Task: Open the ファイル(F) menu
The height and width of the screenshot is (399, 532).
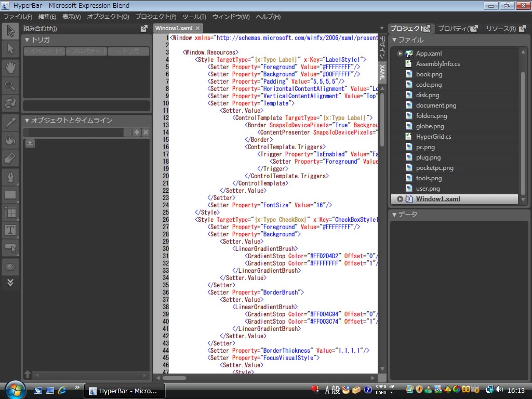Action: pyautogui.click(x=18, y=17)
